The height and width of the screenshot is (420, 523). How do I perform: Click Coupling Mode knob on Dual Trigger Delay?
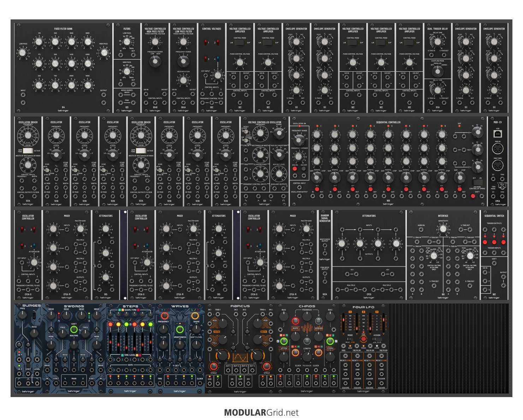(438, 72)
